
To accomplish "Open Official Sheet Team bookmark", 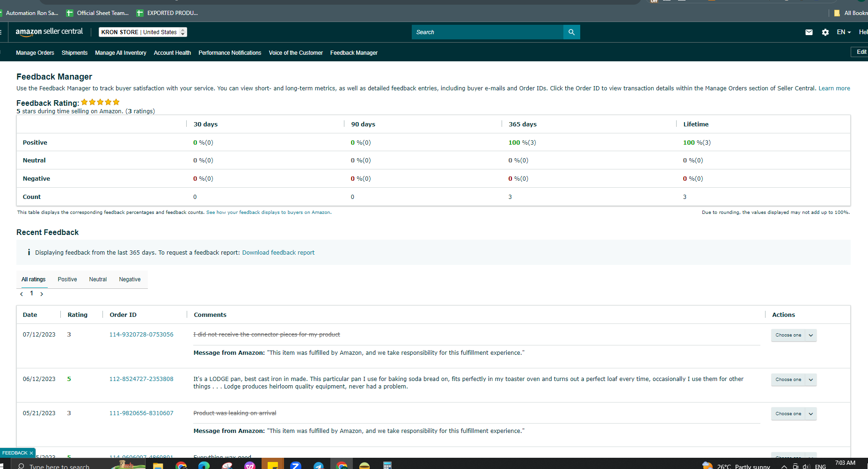I will [97, 13].
